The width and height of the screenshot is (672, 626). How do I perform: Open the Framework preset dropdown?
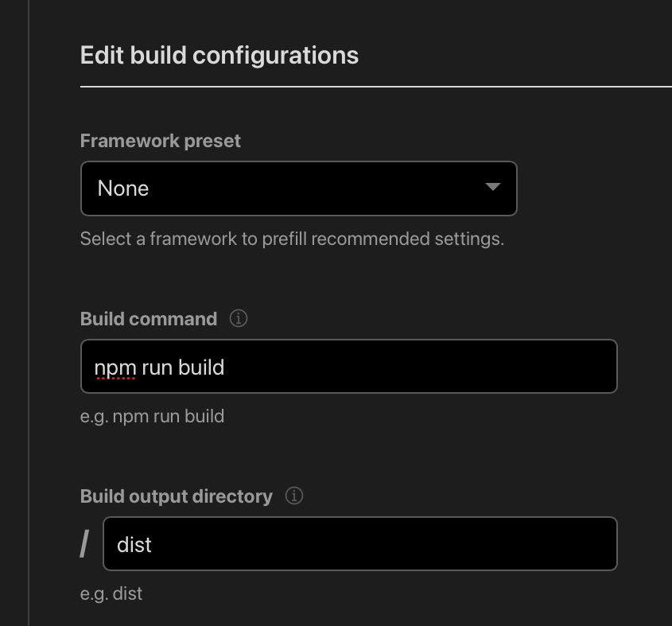pos(298,189)
